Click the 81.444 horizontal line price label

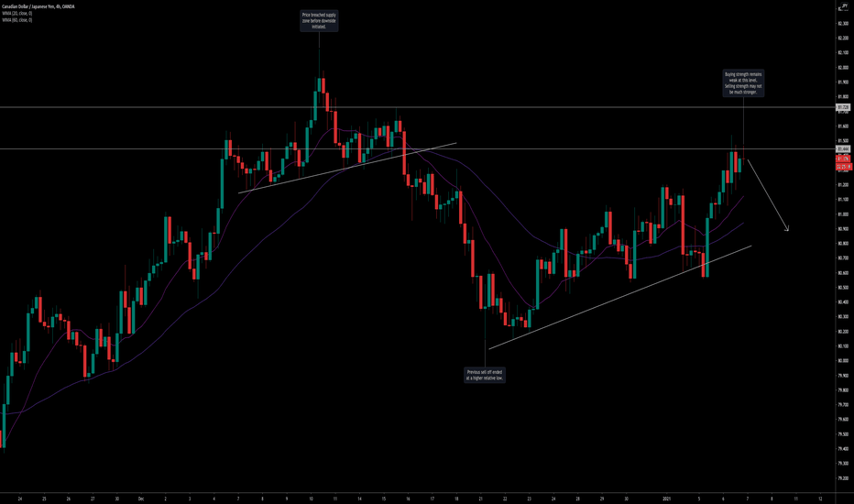point(843,148)
